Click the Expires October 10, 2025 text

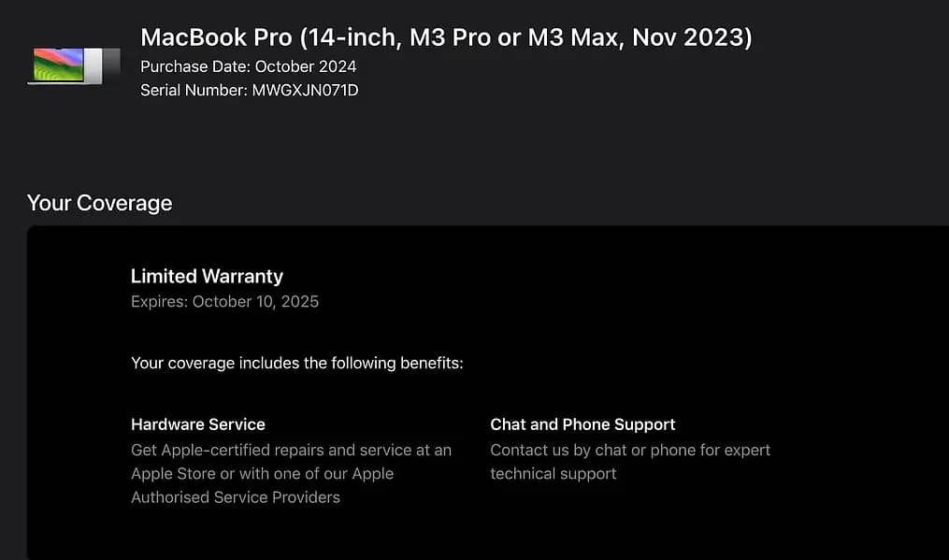(x=224, y=302)
